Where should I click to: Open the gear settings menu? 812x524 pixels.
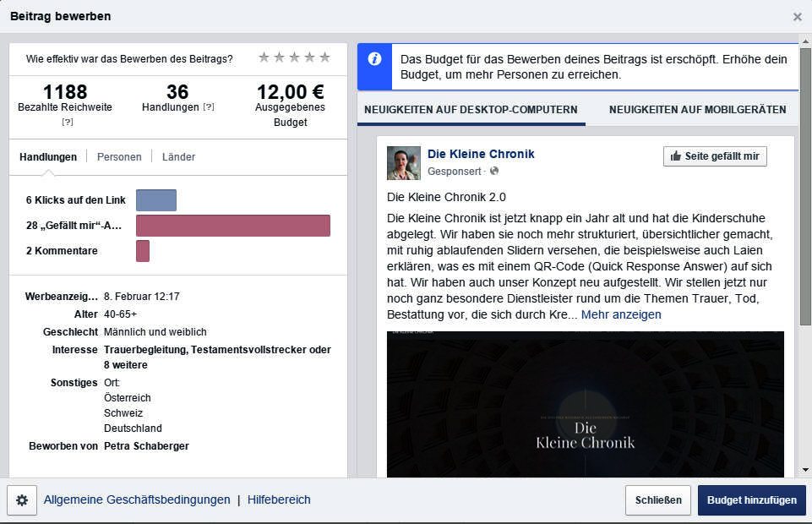22,500
